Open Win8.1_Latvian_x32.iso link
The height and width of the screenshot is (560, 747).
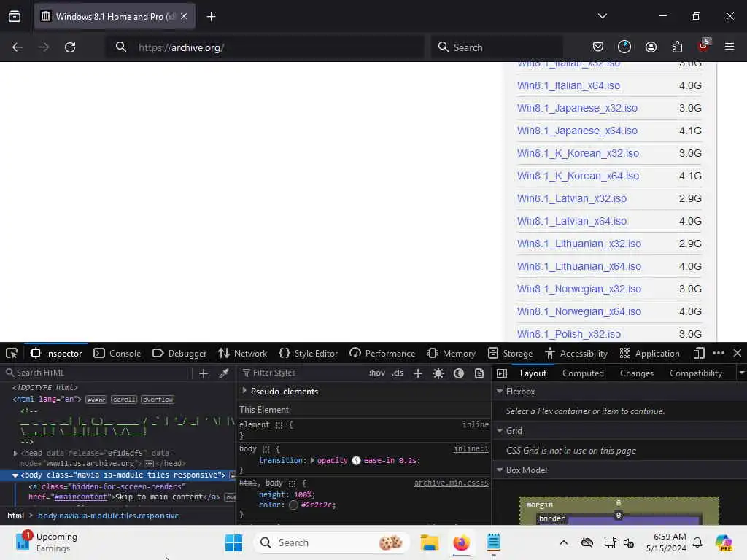tap(572, 198)
